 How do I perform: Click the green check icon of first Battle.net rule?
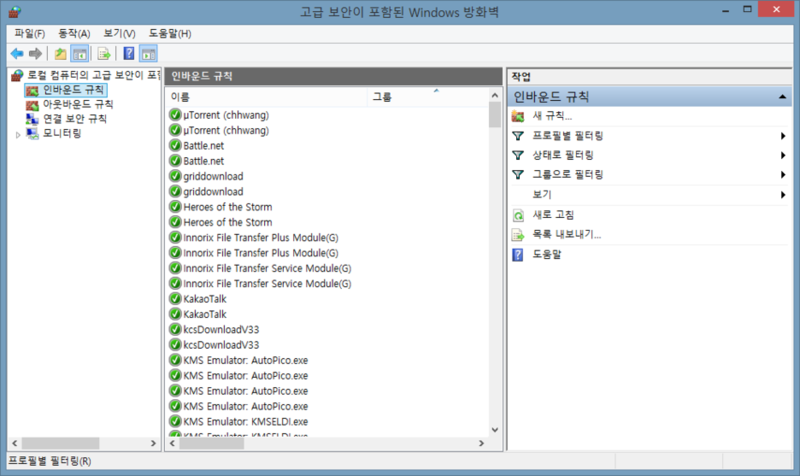pos(175,145)
